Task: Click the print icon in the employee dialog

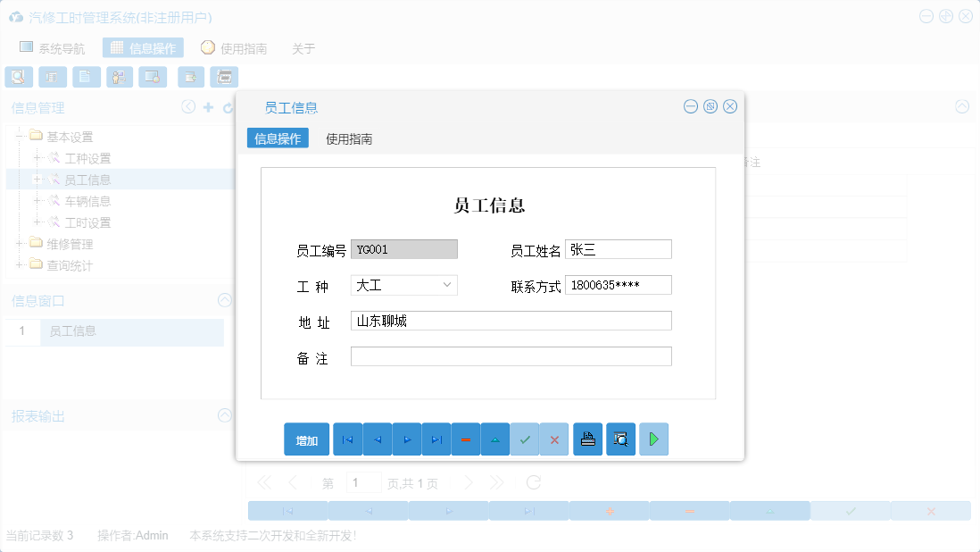Action: pyautogui.click(x=587, y=439)
